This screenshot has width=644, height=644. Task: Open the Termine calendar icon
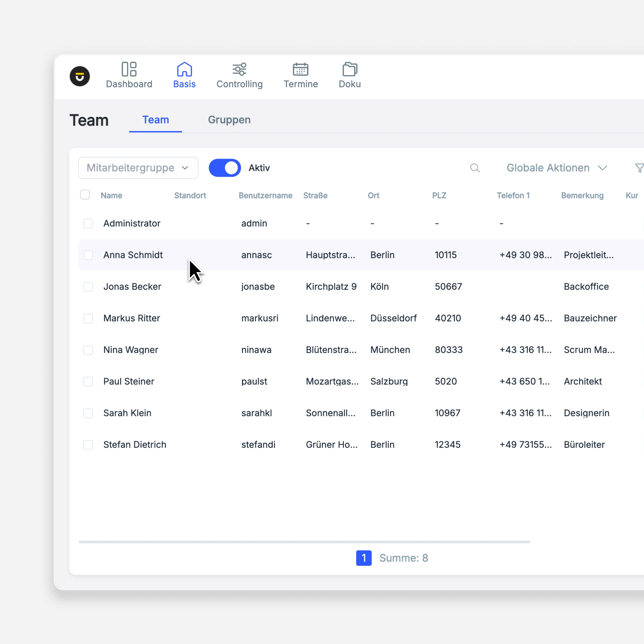coord(300,69)
